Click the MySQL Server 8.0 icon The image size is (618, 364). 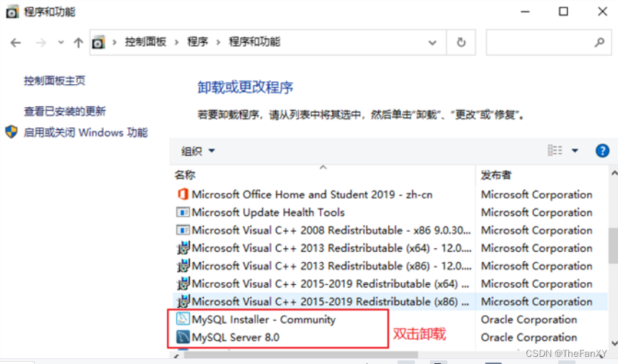click(182, 337)
